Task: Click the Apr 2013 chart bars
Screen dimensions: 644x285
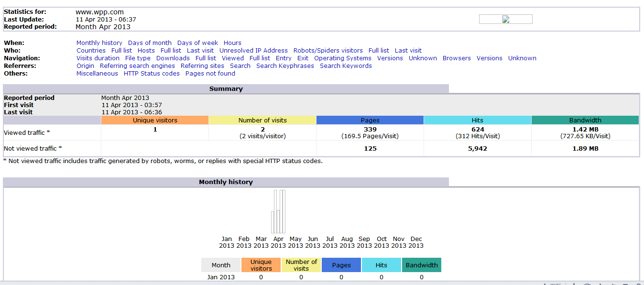Action: (278, 211)
